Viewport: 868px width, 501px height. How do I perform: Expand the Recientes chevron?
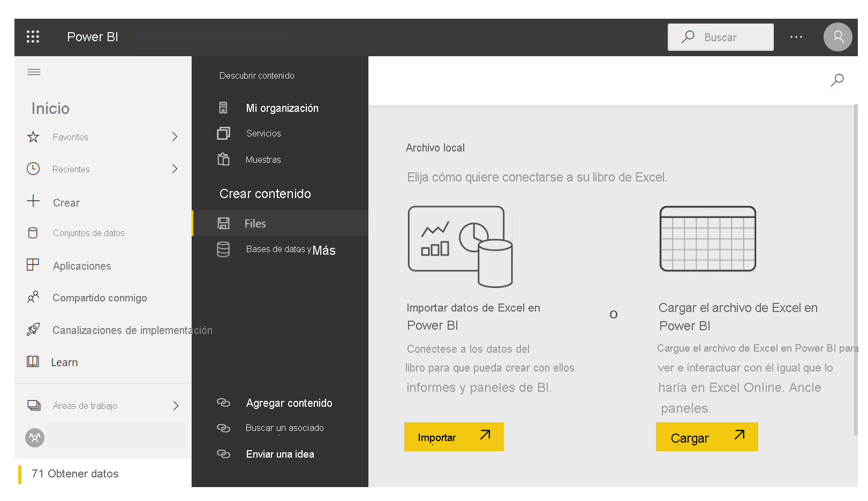click(175, 169)
